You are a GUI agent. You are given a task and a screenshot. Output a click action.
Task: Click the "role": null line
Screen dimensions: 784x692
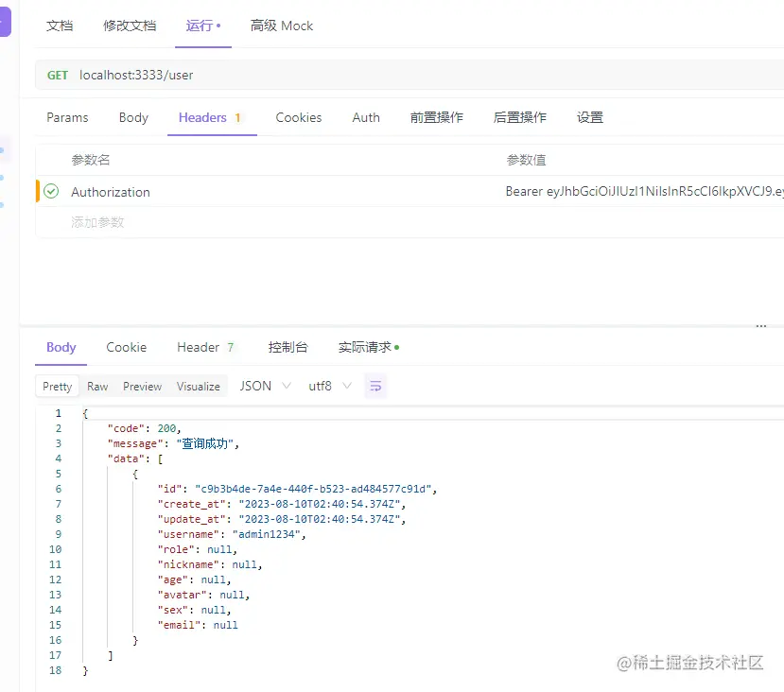tap(198, 549)
